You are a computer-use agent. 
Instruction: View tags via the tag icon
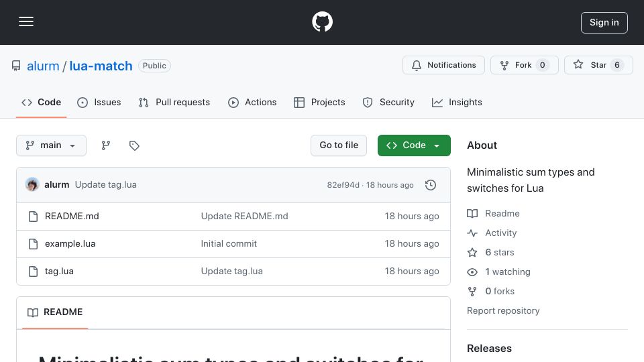coord(134,145)
